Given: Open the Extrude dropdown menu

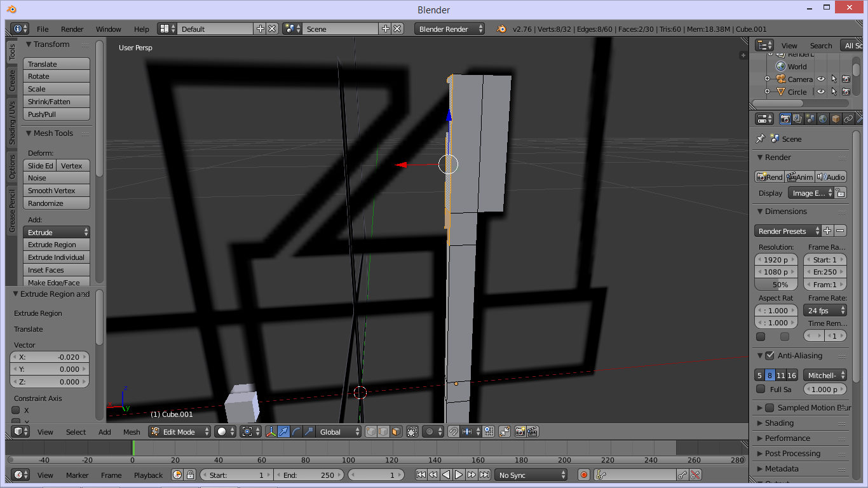Looking at the screenshot, I should [57, 233].
